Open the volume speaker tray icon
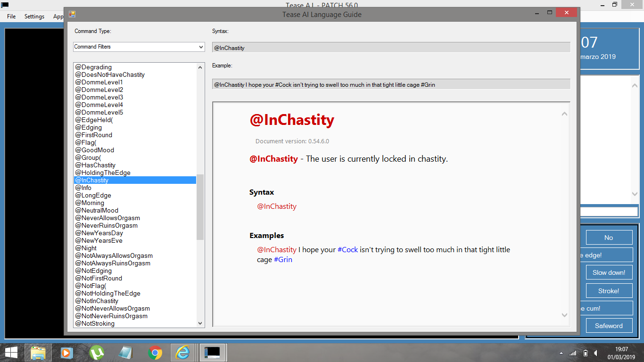Screen dimensions: 644x362 (596, 353)
